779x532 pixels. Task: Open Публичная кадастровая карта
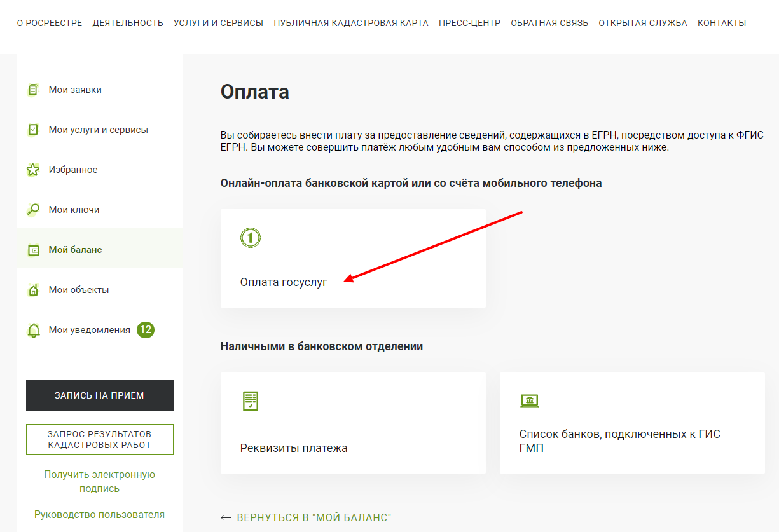(x=351, y=23)
